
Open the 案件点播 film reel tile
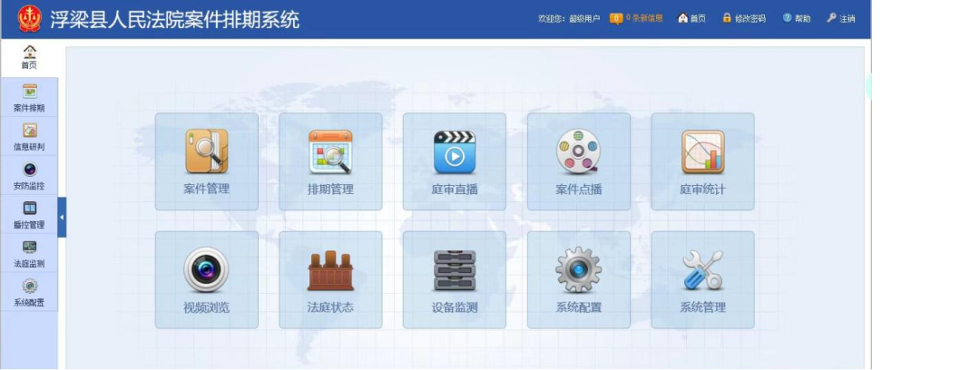tap(579, 161)
